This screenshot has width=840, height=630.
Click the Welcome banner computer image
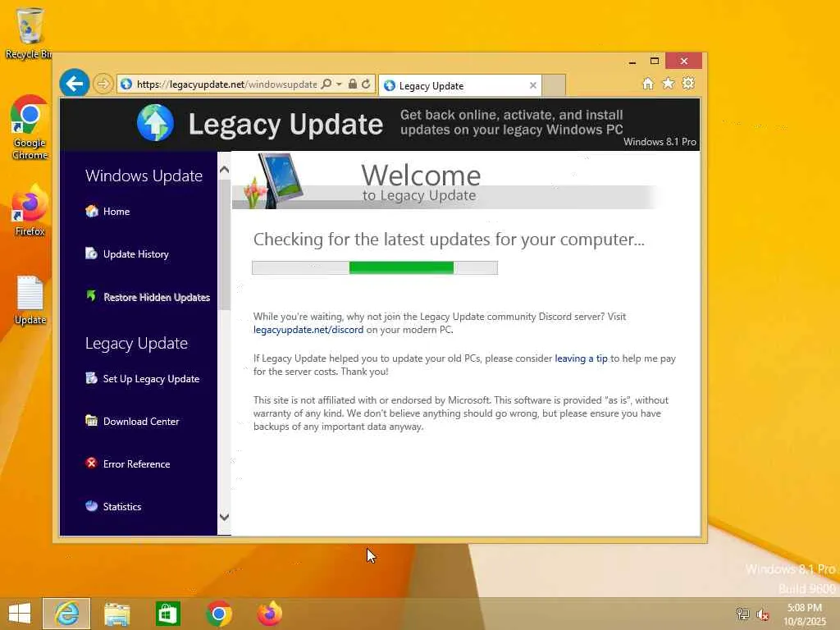[272, 180]
